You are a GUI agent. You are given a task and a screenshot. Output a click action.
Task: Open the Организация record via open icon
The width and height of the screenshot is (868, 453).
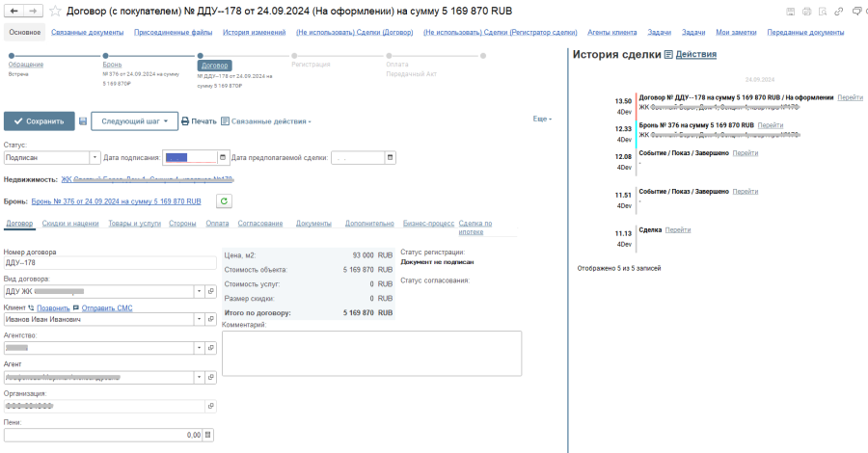(x=210, y=406)
